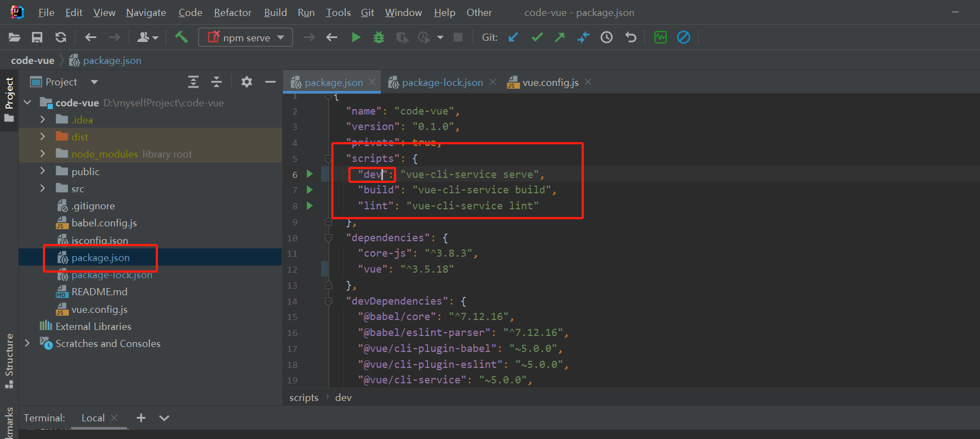Click the Git Commit checkmark icon
Viewport: 980px width, 439px height.
pyautogui.click(x=537, y=37)
